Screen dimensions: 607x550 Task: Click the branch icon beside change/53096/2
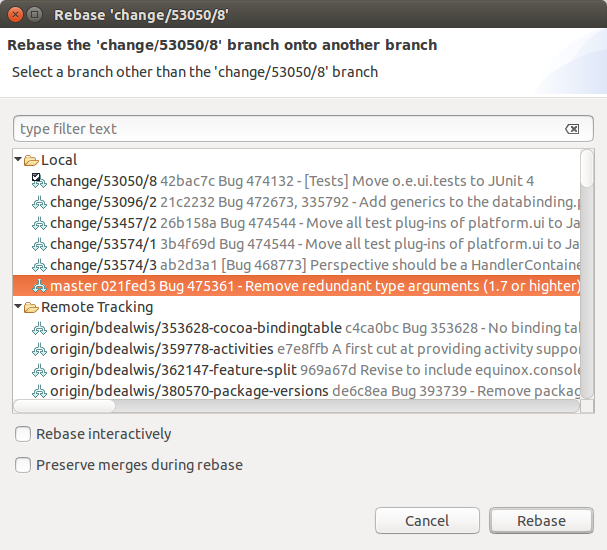coord(39,202)
